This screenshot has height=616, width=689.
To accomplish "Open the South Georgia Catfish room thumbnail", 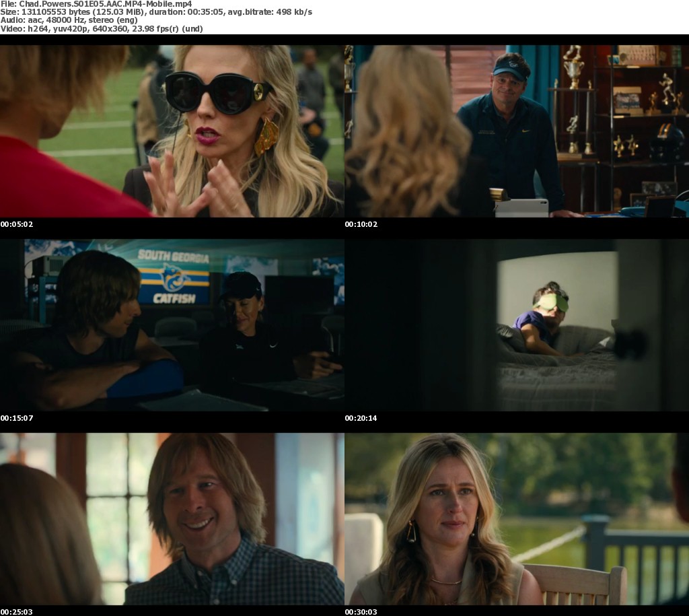I will click(172, 325).
